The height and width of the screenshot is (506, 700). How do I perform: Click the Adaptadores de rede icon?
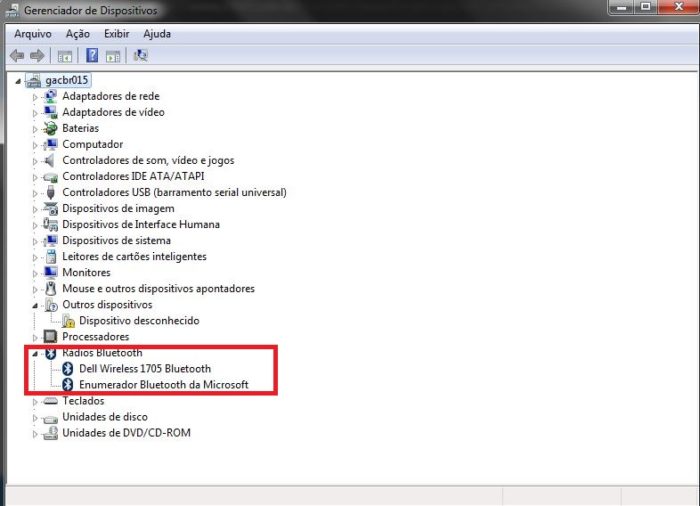pos(50,96)
